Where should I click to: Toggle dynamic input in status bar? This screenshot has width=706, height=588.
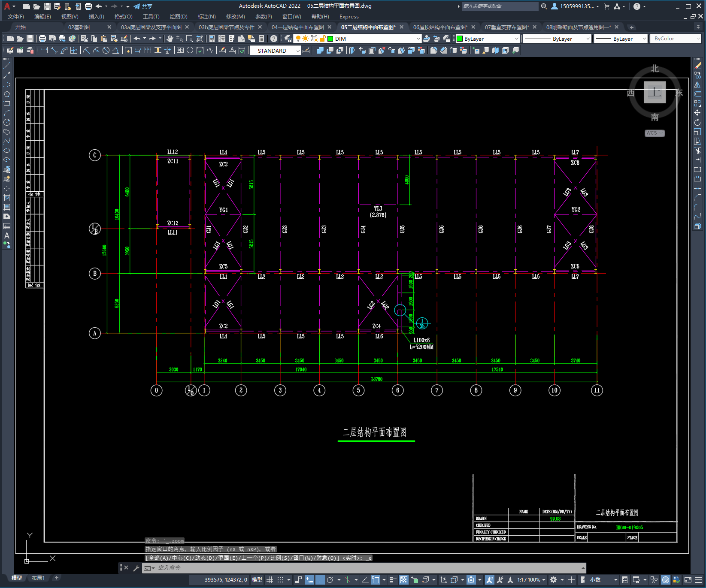click(x=309, y=580)
